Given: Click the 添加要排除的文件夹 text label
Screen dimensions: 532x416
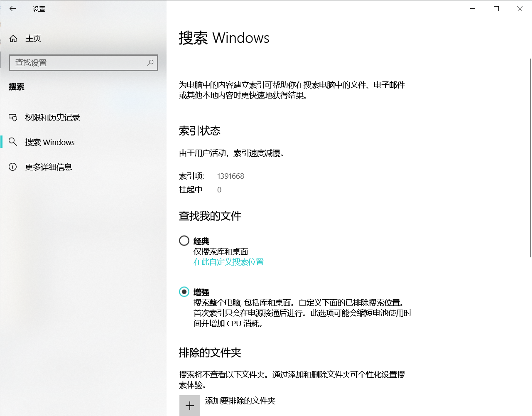Looking at the screenshot, I should [240, 401].
